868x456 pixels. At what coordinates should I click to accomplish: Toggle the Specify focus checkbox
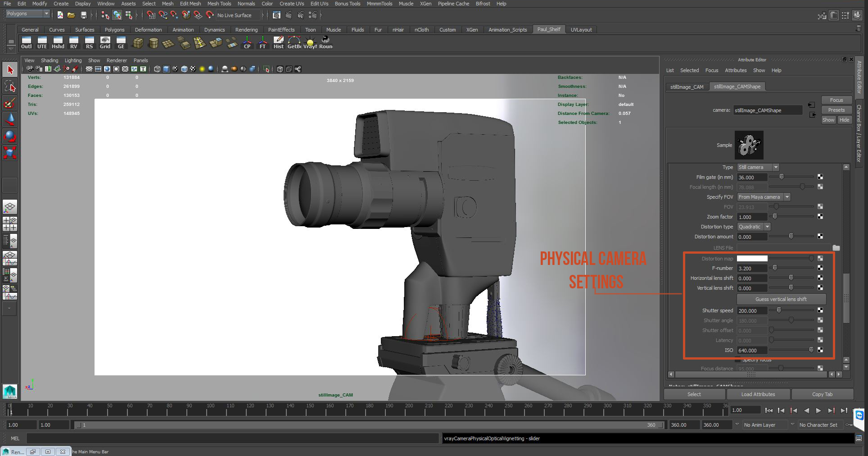pyautogui.click(x=737, y=360)
